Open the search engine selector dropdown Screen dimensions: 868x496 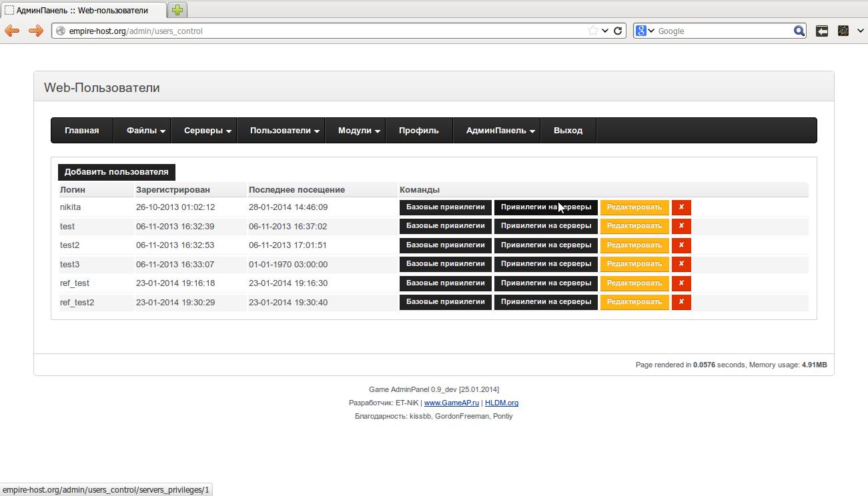[644, 31]
